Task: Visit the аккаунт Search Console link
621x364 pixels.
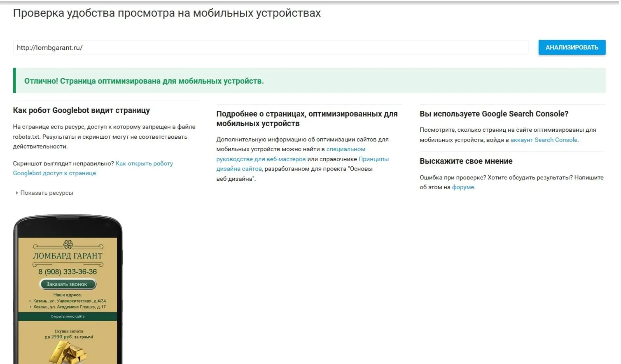Action: 544,140
